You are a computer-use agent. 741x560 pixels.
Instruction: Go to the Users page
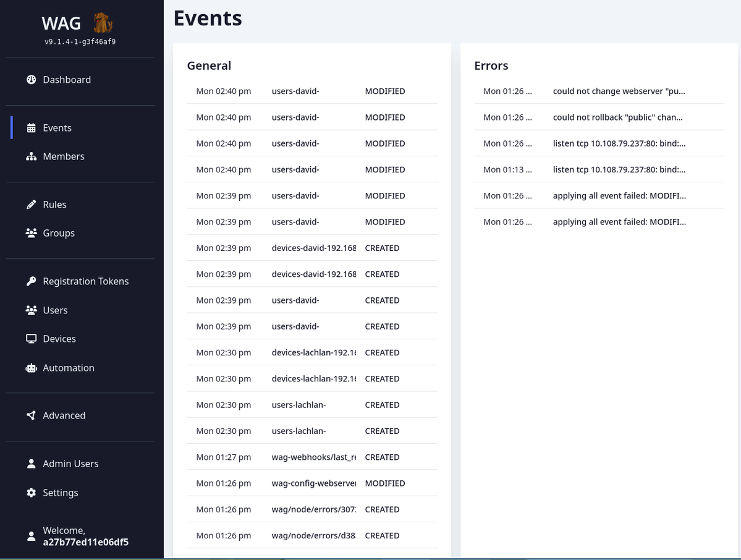coord(55,310)
